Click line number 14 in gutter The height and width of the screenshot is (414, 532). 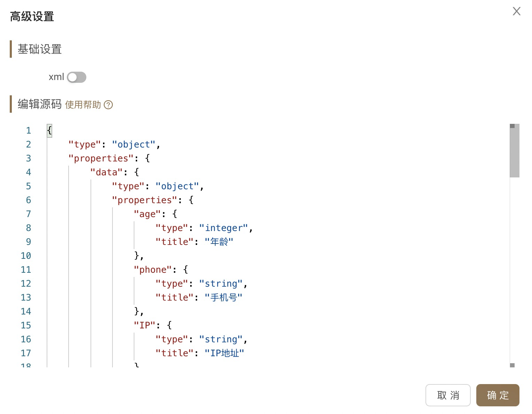coord(26,311)
